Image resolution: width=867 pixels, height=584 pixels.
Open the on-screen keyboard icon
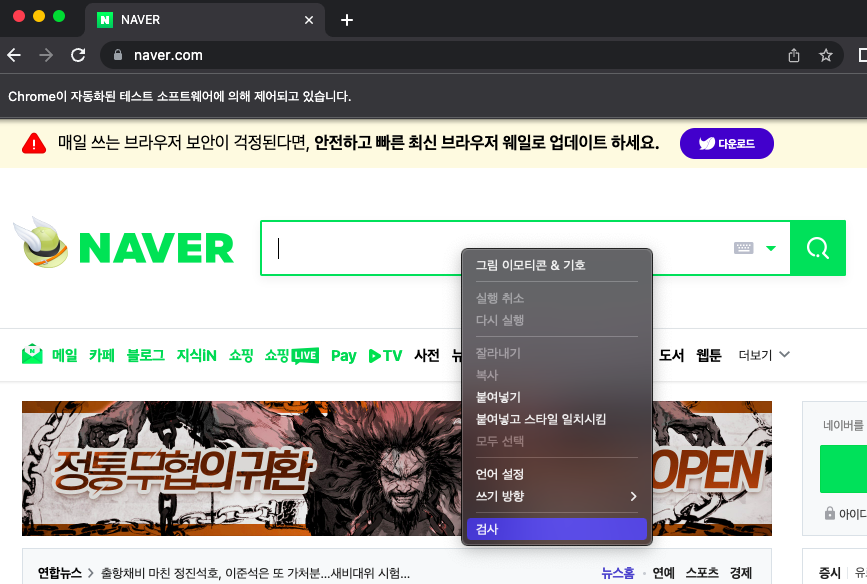743,248
